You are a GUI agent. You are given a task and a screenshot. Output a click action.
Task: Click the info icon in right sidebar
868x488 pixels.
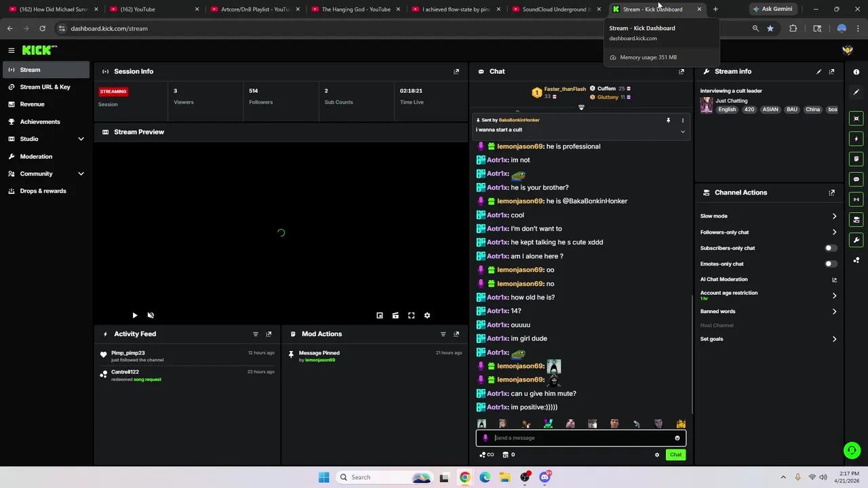click(x=856, y=72)
